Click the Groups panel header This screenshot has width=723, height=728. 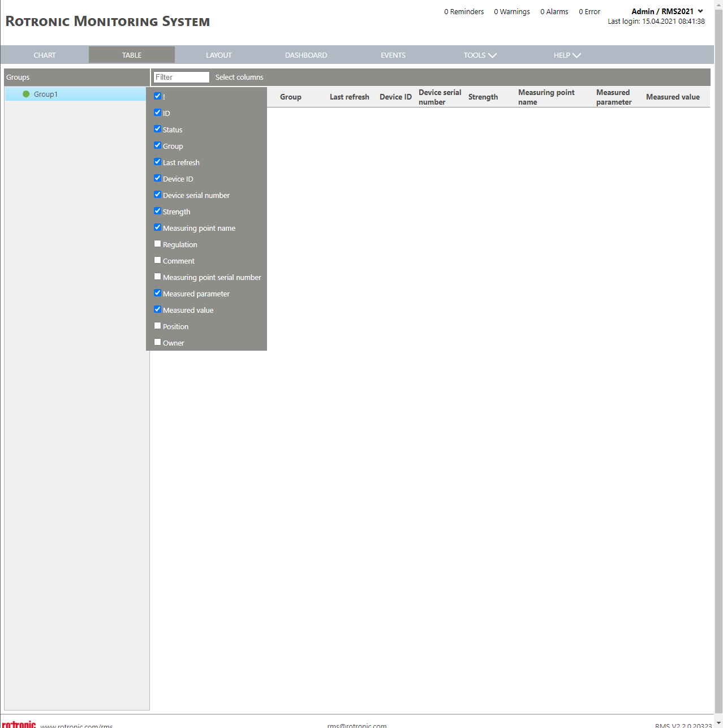coord(76,77)
